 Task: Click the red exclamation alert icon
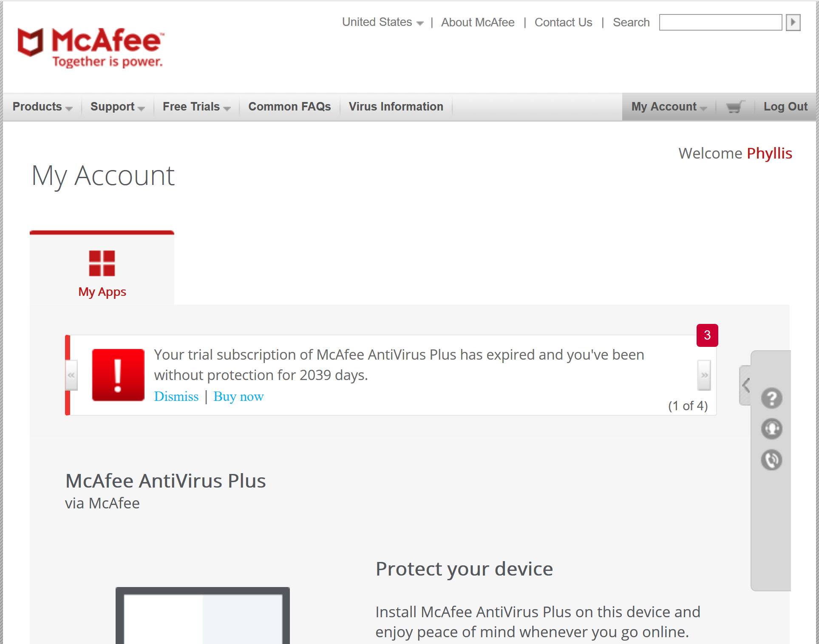118,375
